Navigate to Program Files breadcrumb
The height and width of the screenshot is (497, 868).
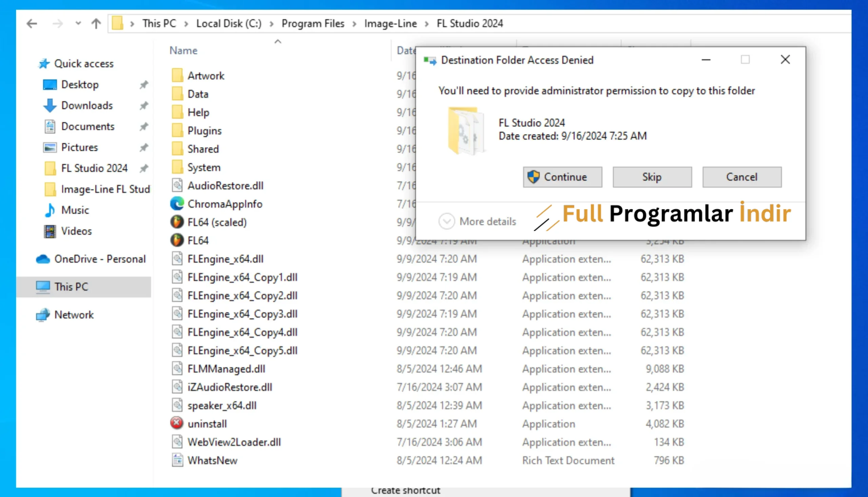tap(313, 23)
